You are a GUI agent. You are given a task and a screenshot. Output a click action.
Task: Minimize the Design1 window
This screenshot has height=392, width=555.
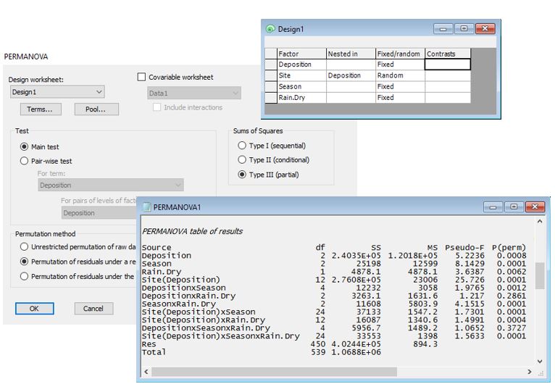[x=443, y=29]
